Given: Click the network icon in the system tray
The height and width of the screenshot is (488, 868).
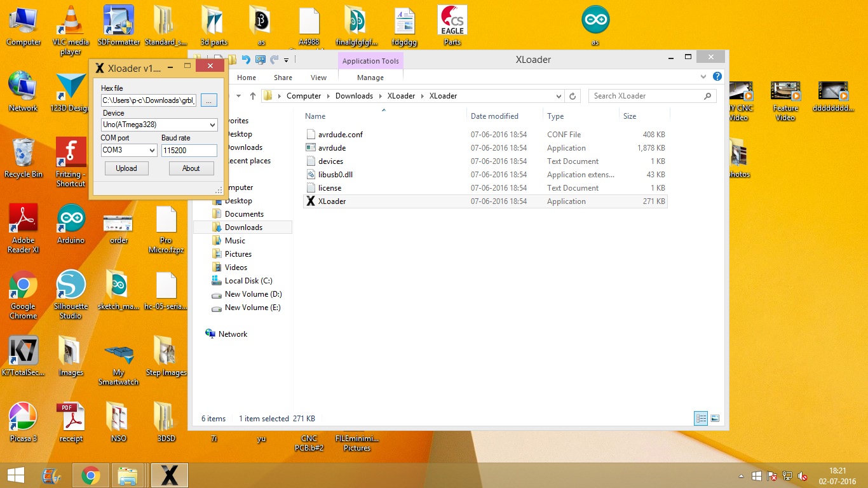Looking at the screenshot, I should click(x=787, y=476).
